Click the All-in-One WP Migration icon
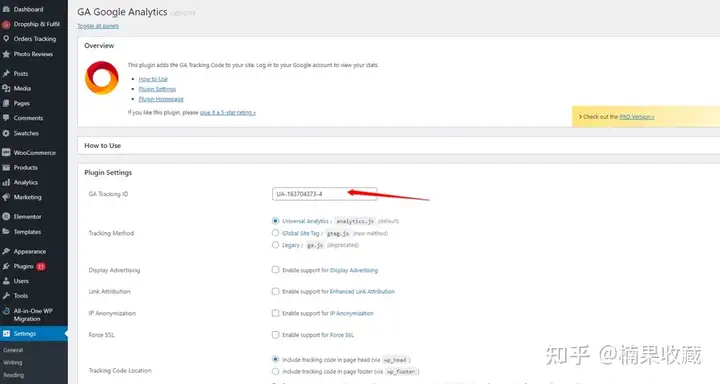Image resolution: width=720 pixels, height=384 pixels. [x=6, y=311]
